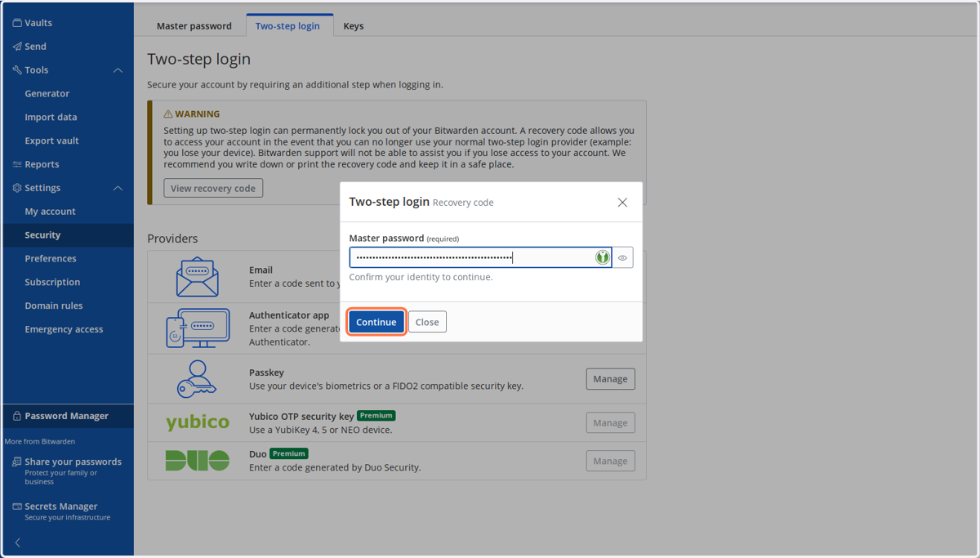This screenshot has height=558, width=980.
Task: Click the Premium badge next to Duo
Action: tap(289, 453)
